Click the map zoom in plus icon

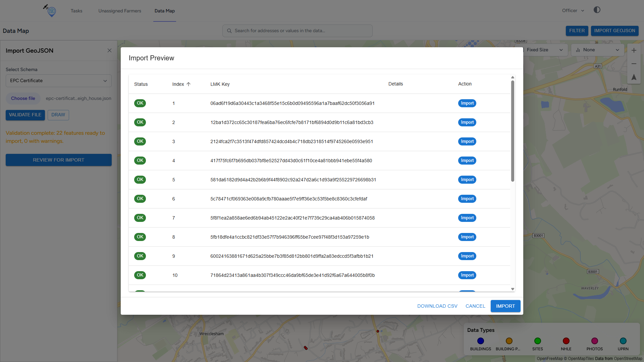pos(634,50)
